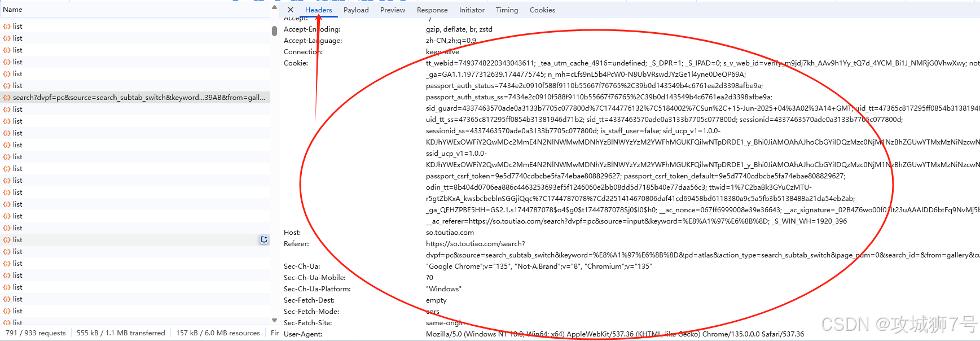This screenshot has width=980, height=341.
Task: Click the '791 / 933 requests' status entry
Action: click(x=36, y=333)
